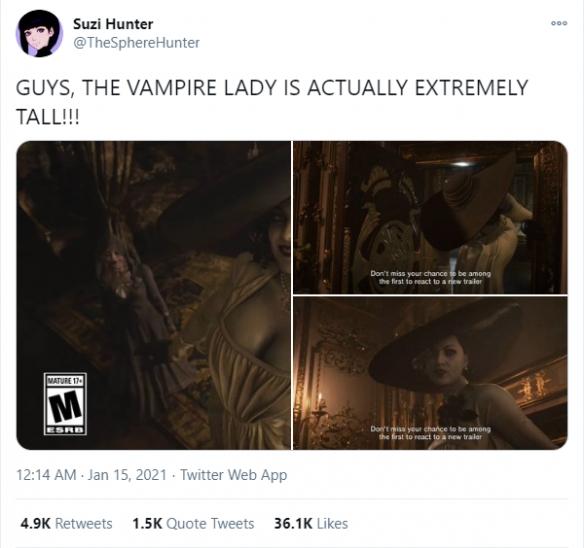Open the Suzi Hunter display name link
Image resolution: width=584 pixels, height=548 pixels.
point(113,24)
